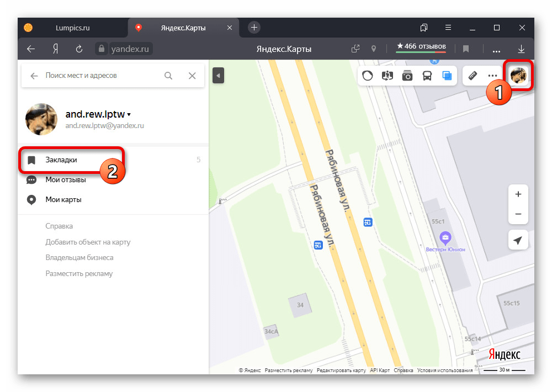Click the Яндекс logo on map
This screenshot has height=392, width=552.
(504, 354)
